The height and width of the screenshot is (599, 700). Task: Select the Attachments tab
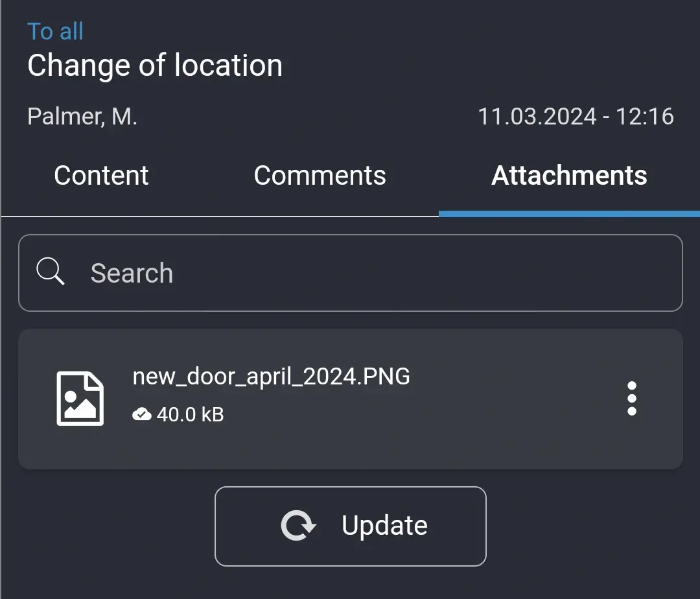pyautogui.click(x=569, y=175)
